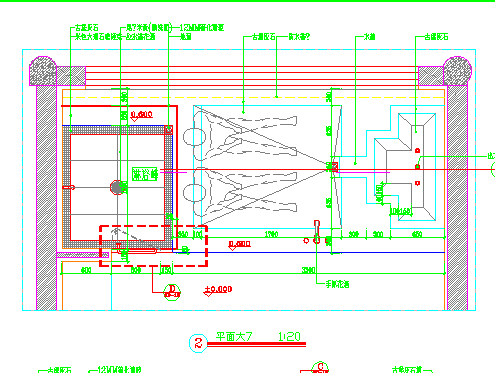Select the "600" dimension value

click(135, 270)
